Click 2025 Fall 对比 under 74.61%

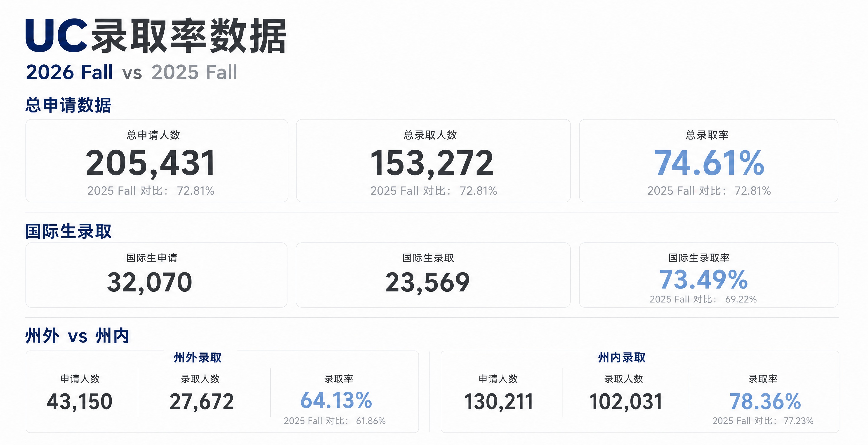point(709,191)
